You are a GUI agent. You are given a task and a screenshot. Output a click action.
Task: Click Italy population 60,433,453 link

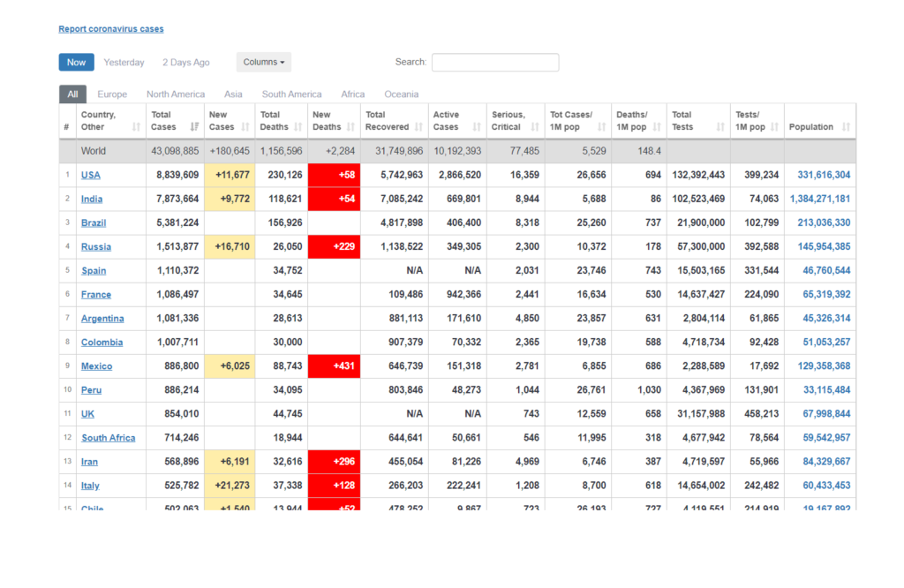coord(826,486)
